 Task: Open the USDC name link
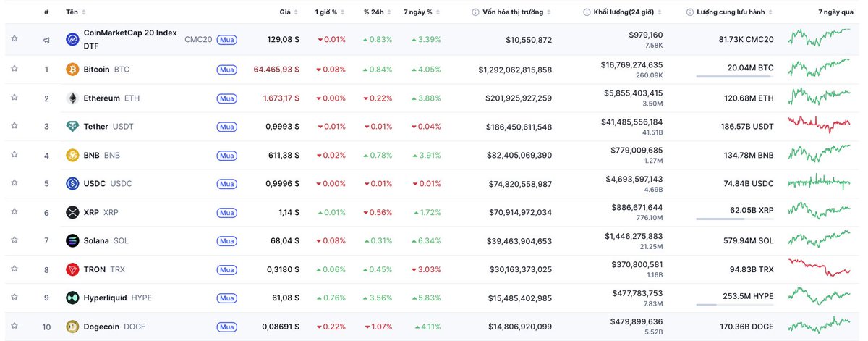(x=95, y=184)
